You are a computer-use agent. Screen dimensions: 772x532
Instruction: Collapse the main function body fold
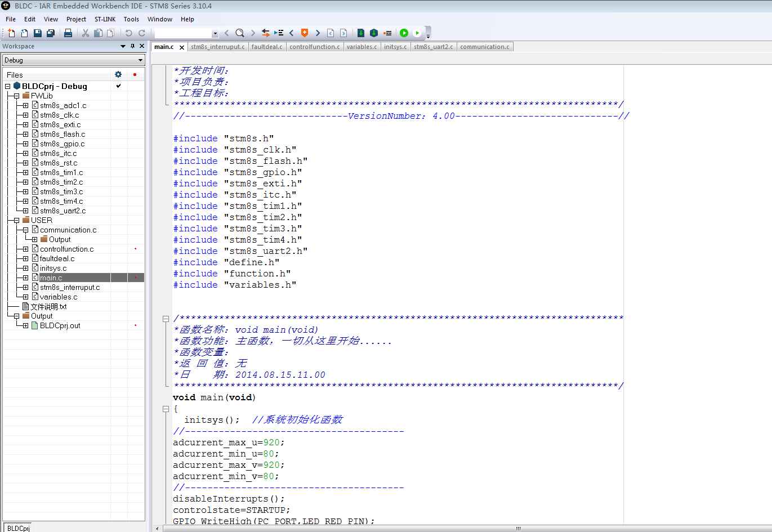pos(166,409)
